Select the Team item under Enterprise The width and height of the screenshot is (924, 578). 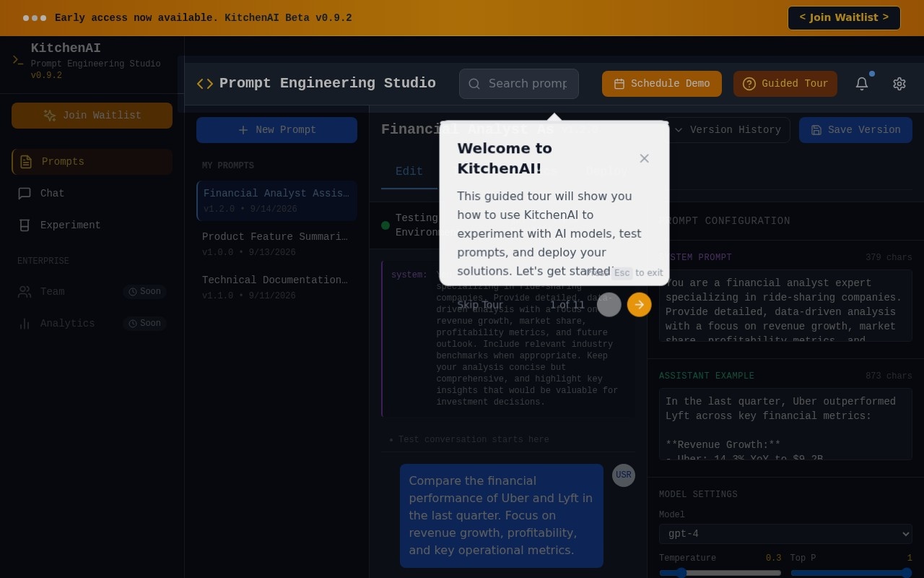92,292
